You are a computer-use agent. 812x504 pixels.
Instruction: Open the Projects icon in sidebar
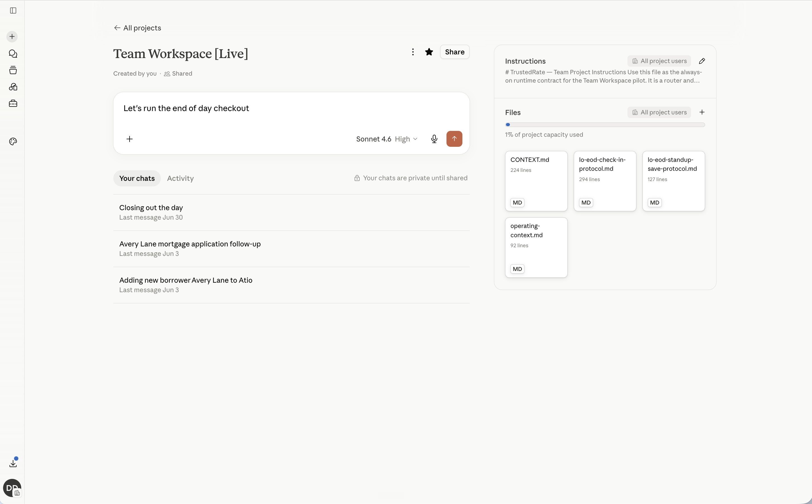coord(13,70)
